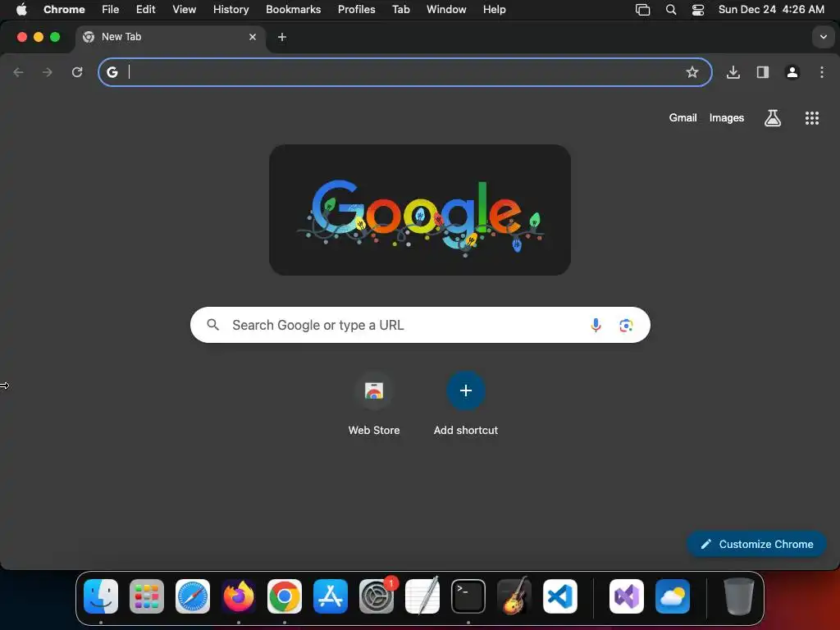Open the Chrome app menu
Image resolution: width=840 pixels, height=630 pixels.
[64, 10]
